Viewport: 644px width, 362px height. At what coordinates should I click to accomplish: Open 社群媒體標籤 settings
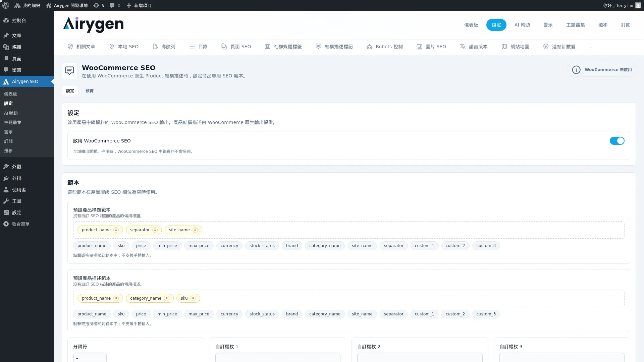click(x=283, y=47)
